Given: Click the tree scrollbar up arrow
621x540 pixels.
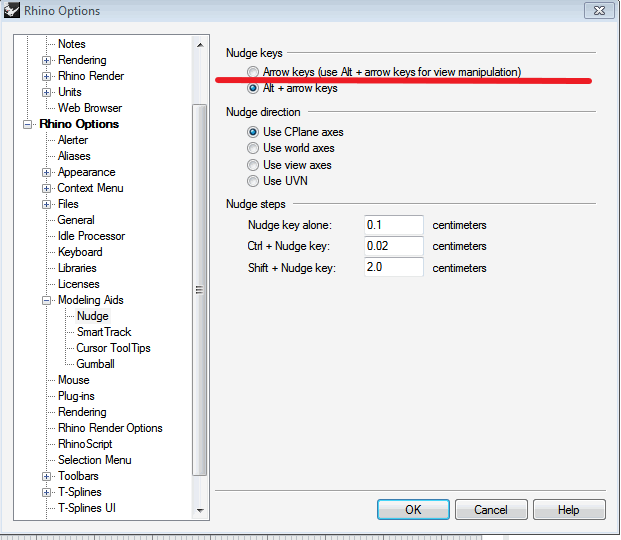Looking at the screenshot, I should click(x=200, y=45).
